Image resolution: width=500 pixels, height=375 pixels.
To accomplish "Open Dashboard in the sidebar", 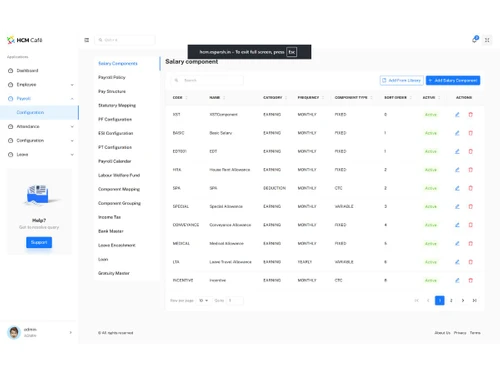I will tap(40, 71).
